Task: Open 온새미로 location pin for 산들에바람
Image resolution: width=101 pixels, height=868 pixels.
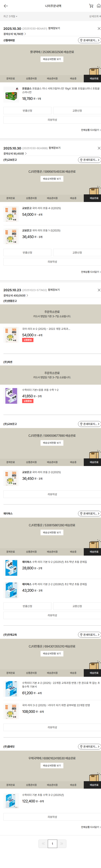Action: (x=89, y=40)
